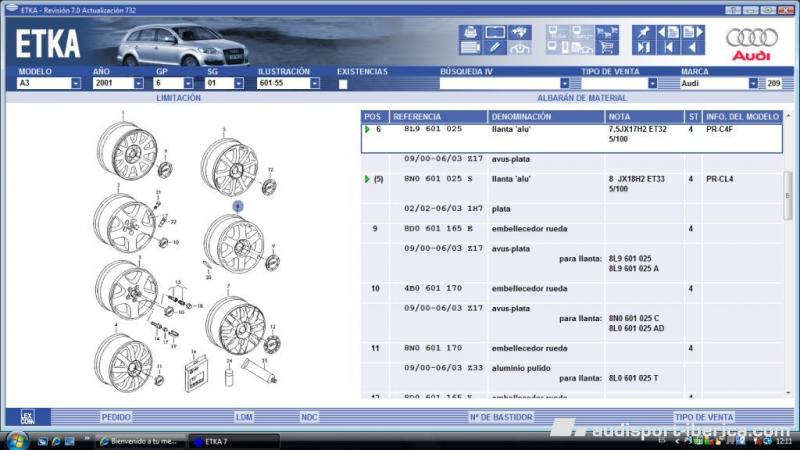The image size is (800, 450).
Task: Open the parts list view icon
Action: point(470,48)
